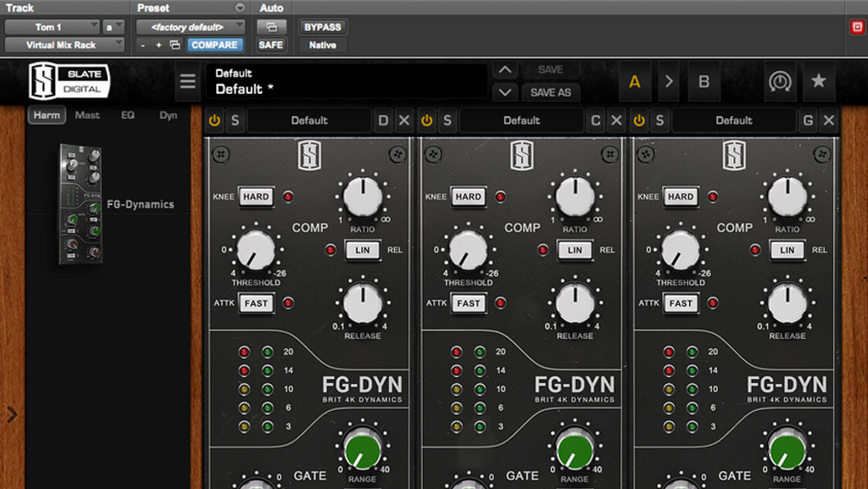Toggle power icon on the first FG-DYN module
The image size is (868, 489).
[x=214, y=120]
